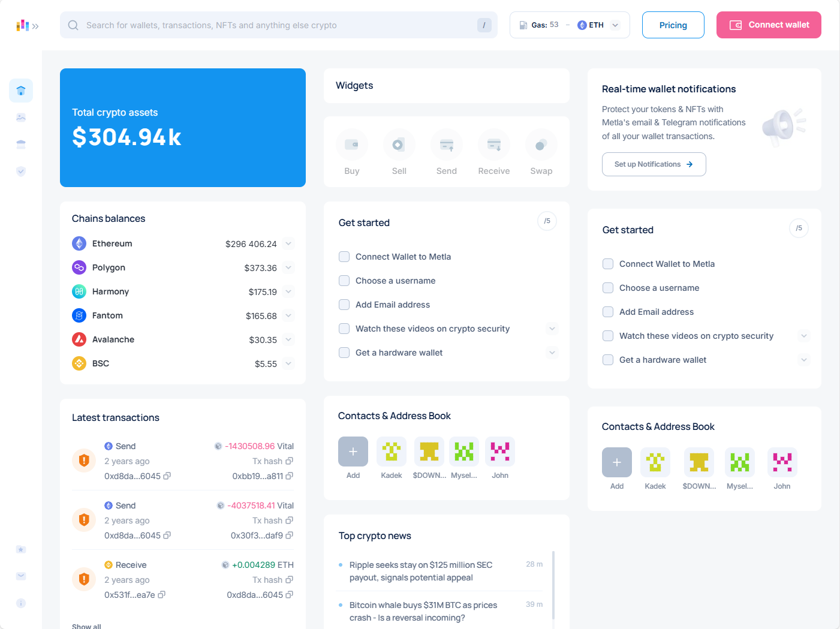Expand the Fantom balance row
This screenshot has width=840, height=629.
pyautogui.click(x=288, y=315)
